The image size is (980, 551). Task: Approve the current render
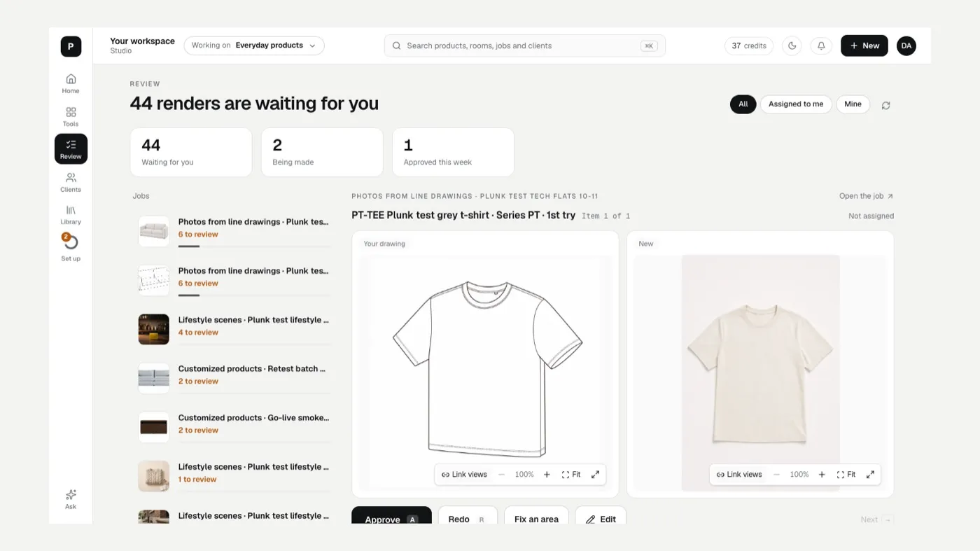click(x=391, y=517)
